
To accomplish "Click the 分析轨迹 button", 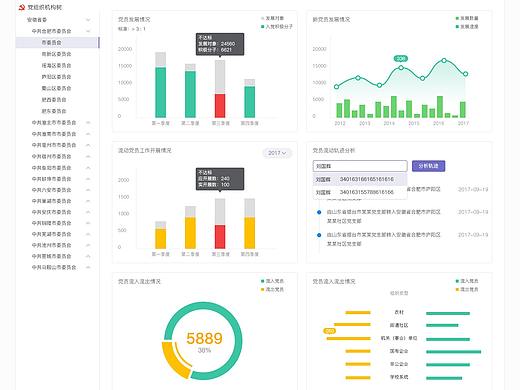I will point(428,166).
